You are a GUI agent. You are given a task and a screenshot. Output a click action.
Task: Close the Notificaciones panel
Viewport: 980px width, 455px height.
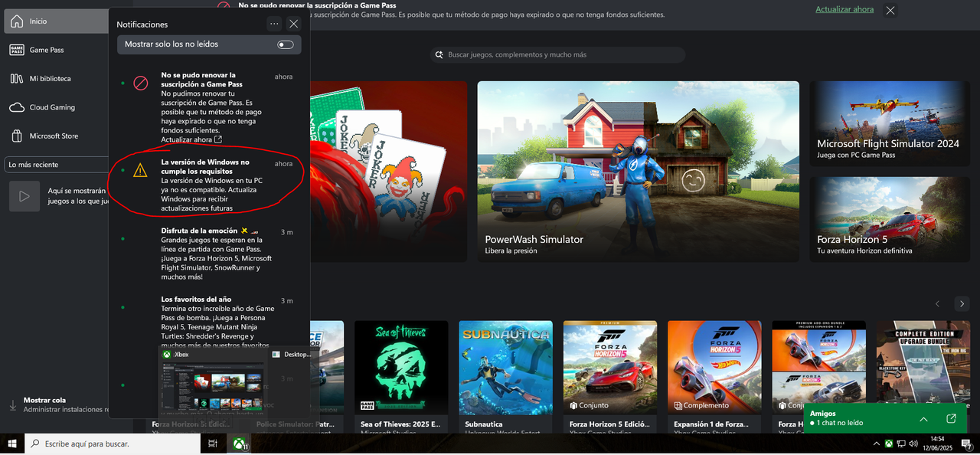(294, 24)
